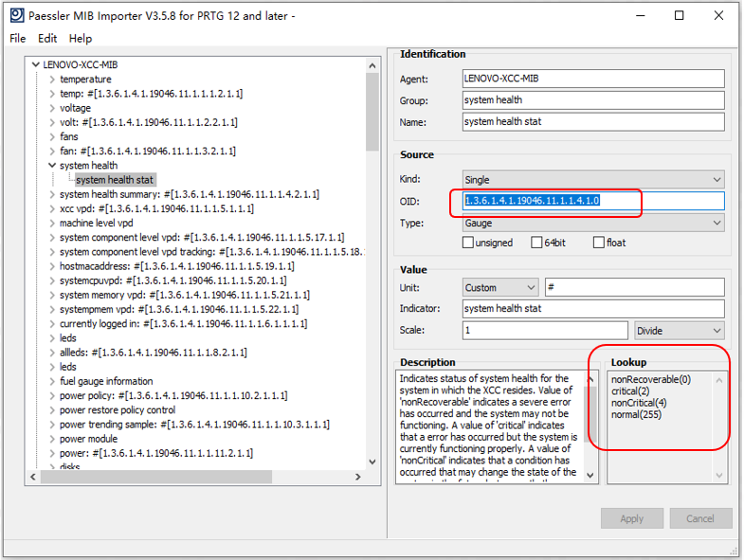Toggle the unsigned checkbox
744x560 pixels.
[x=468, y=243]
